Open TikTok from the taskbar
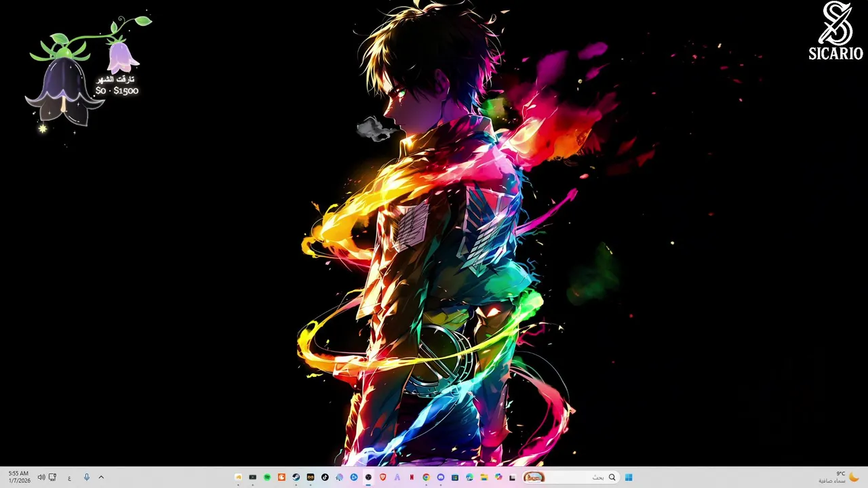Viewport: 868px width, 488px height. 325,477
